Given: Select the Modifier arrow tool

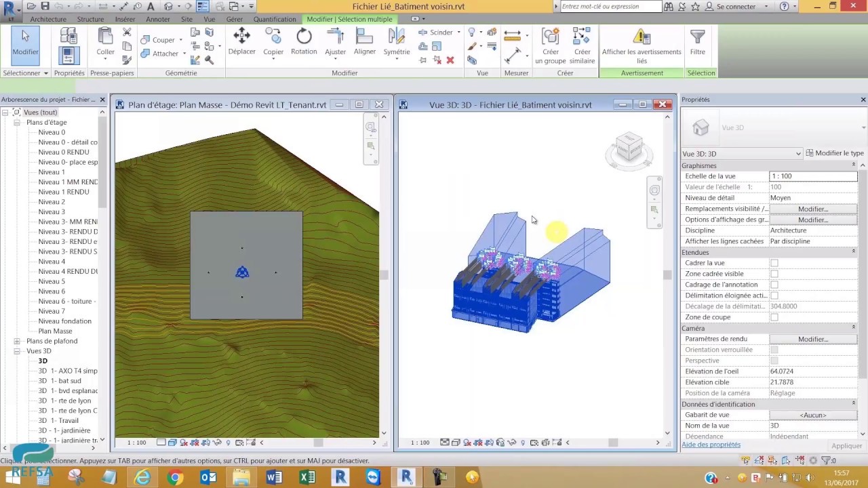Looking at the screenshot, I should tap(25, 45).
